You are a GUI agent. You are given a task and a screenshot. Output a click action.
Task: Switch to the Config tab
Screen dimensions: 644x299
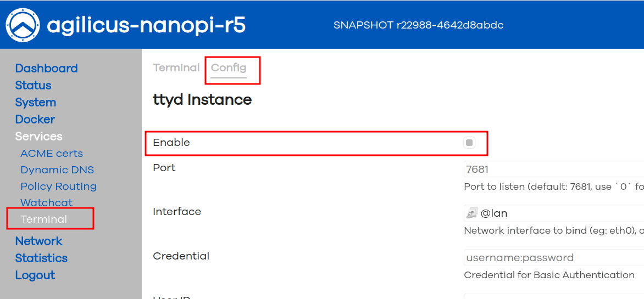point(229,68)
